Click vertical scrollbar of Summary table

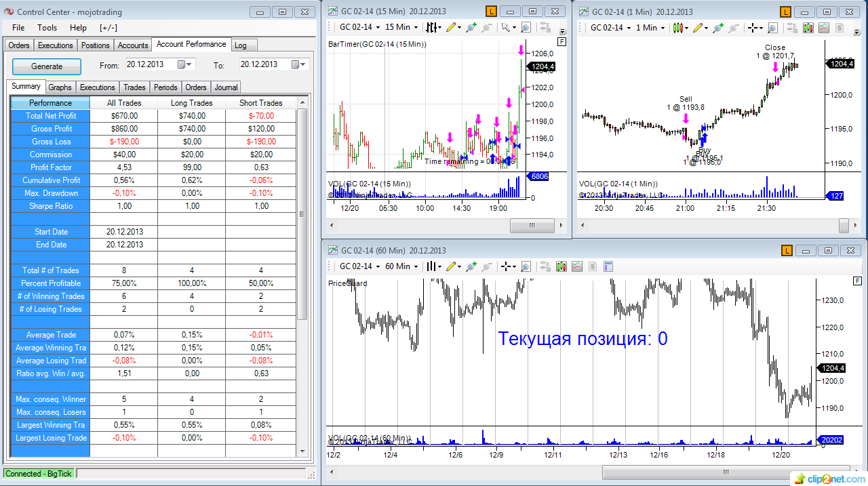(302, 214)
